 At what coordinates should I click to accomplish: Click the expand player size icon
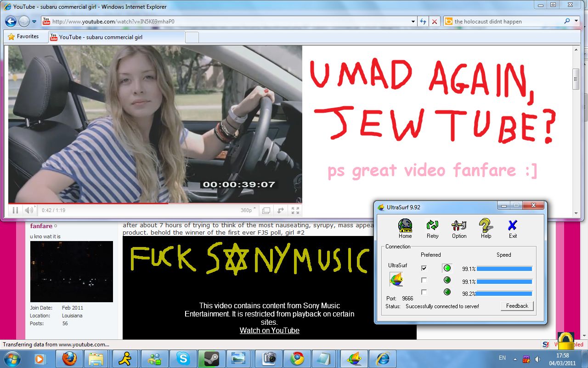(x=280, y=211)
